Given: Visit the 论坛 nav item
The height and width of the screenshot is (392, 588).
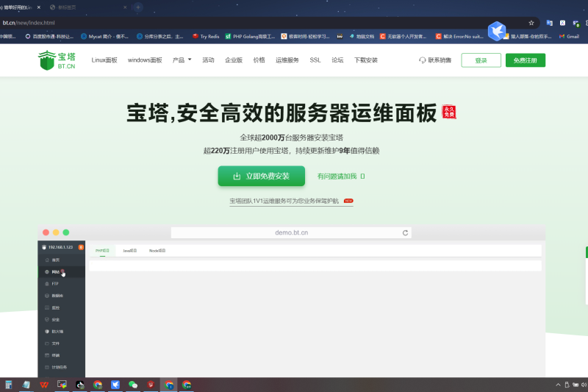Looking at the screenshot, I should (x=337, y=60).
